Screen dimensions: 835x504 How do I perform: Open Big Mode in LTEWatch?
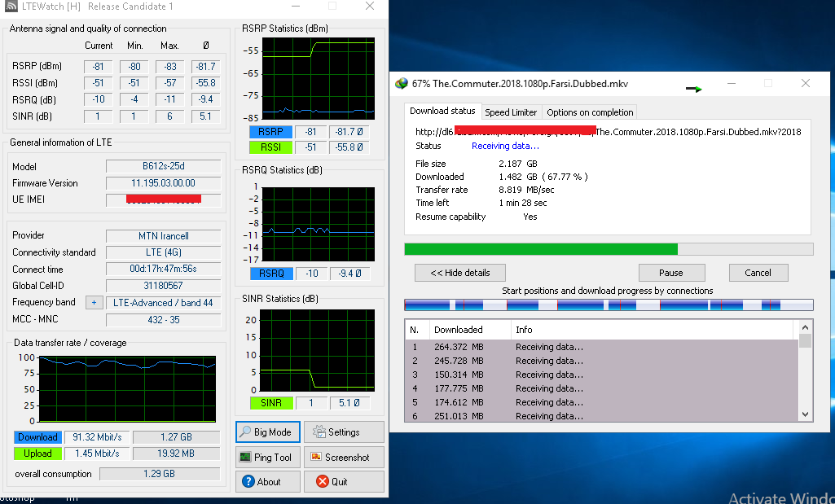point(268,432)
